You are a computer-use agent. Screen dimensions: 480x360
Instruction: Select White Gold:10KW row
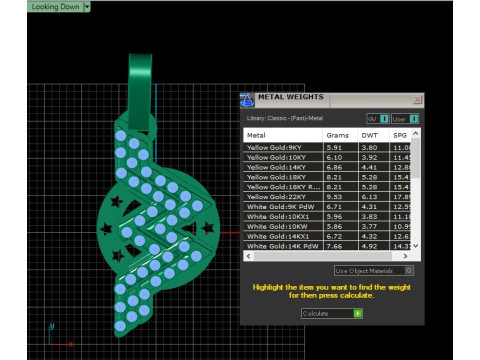(327, 226)
